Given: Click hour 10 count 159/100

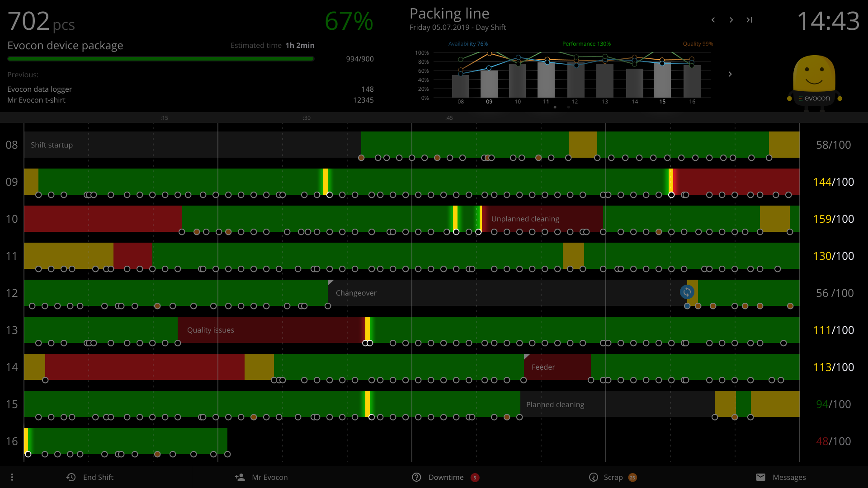Looking at the screenshot, I should pyautogui.click(x=833, y=219).
